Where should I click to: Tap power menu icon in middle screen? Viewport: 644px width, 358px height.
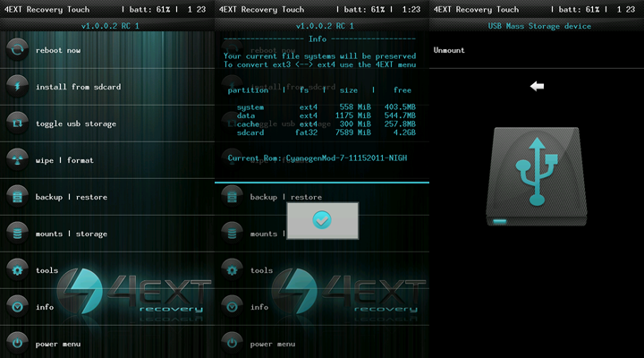click(x=232, y=343)
